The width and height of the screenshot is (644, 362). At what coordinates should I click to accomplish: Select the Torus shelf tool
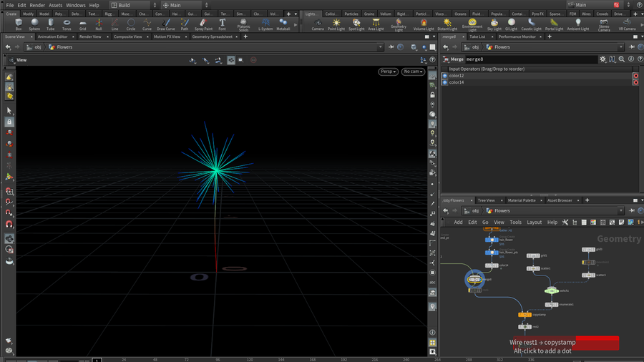pos(67,24)
